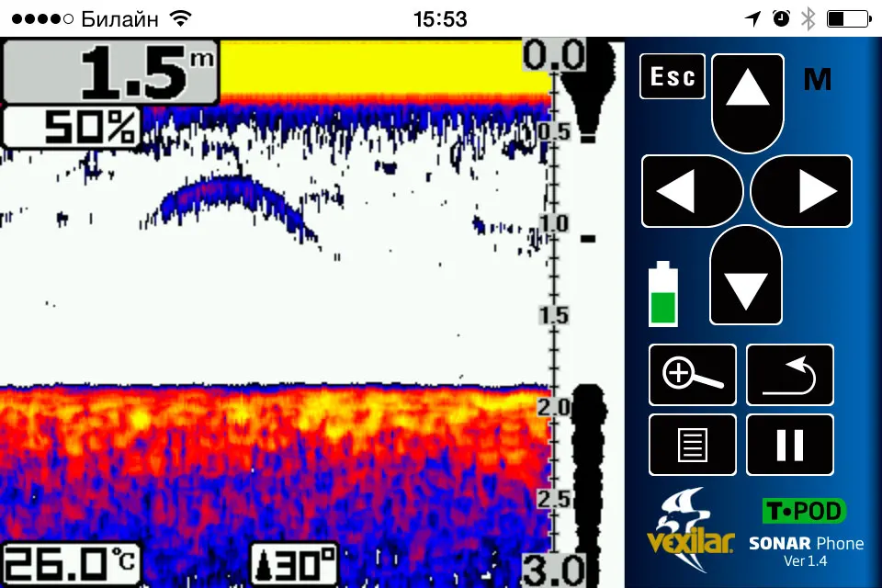This screenshot has width=882, height=588.
Task: Tap the 0.0 depth scale label
Action: [x=554, y=55]
